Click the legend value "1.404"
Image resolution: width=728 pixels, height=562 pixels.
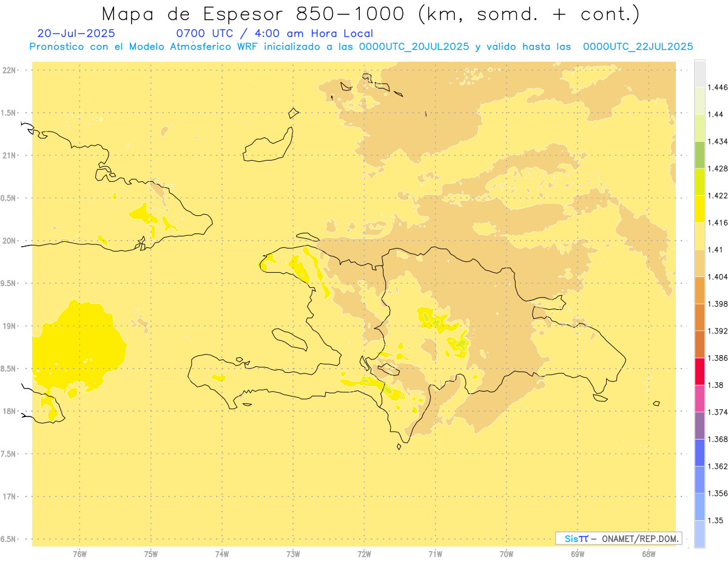719,276
